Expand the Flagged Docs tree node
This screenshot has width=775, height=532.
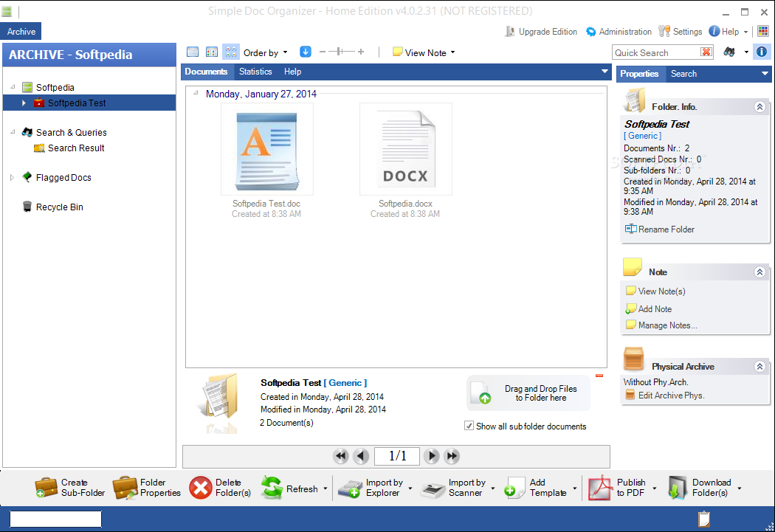pyautogui.click(x=12, y=177)
